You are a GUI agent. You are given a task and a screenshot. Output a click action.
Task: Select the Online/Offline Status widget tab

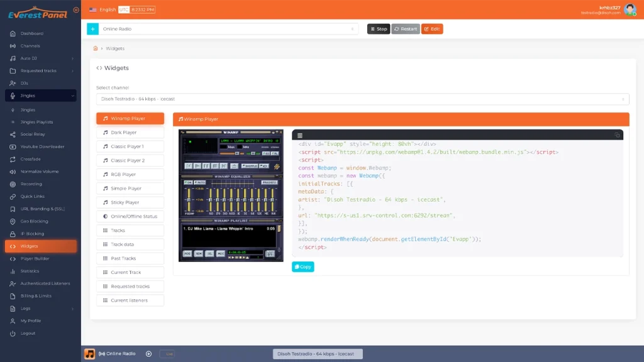[x=130, y=216]
